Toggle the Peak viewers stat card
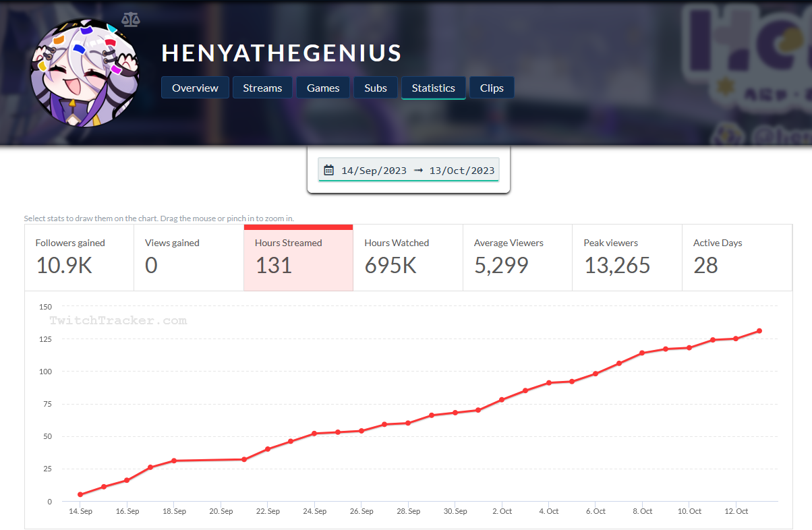This screenshot has width=812, height=530. [627, 258]
